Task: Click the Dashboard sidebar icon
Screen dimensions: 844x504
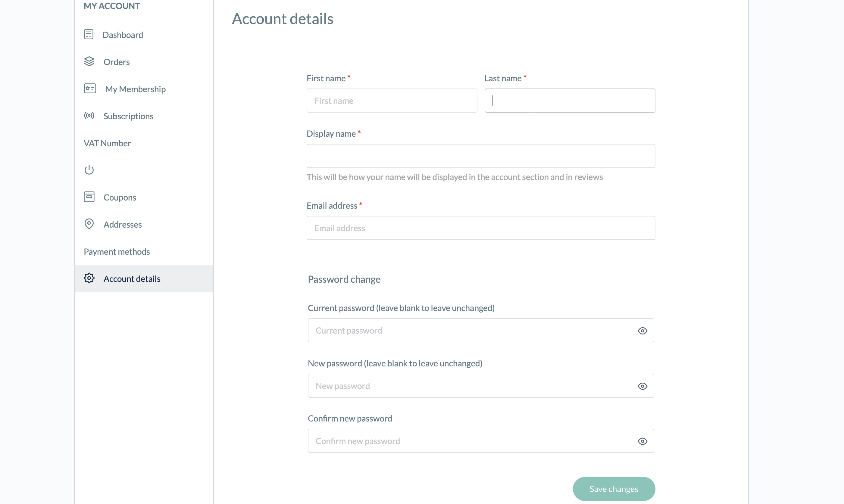Action: point(89,34)
